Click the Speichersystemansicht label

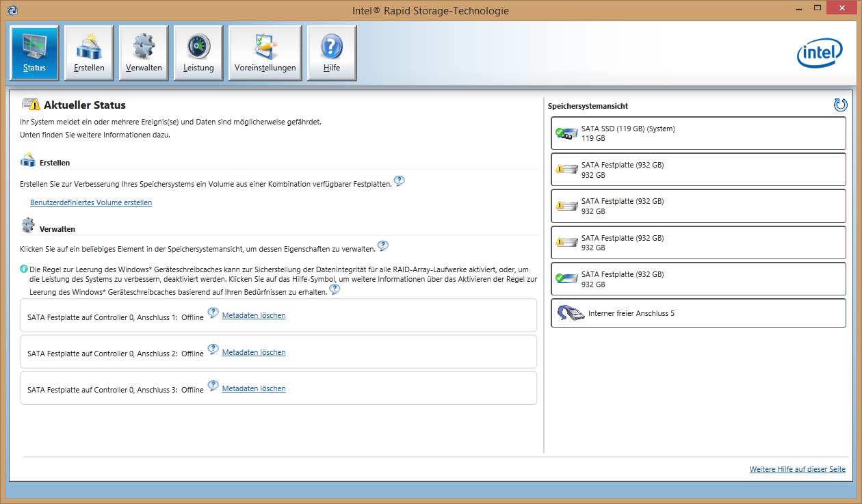click(x=588, y=106)
